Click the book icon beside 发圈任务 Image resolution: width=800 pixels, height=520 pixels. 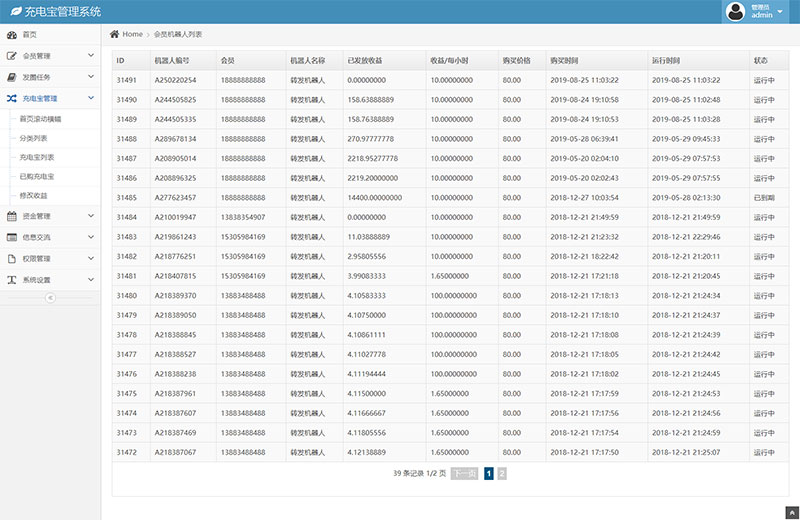tap(11, 77)
